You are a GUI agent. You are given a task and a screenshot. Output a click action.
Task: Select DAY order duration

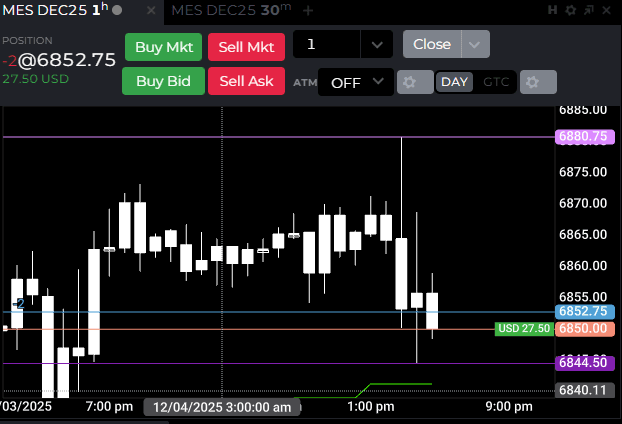click(454, 82)
